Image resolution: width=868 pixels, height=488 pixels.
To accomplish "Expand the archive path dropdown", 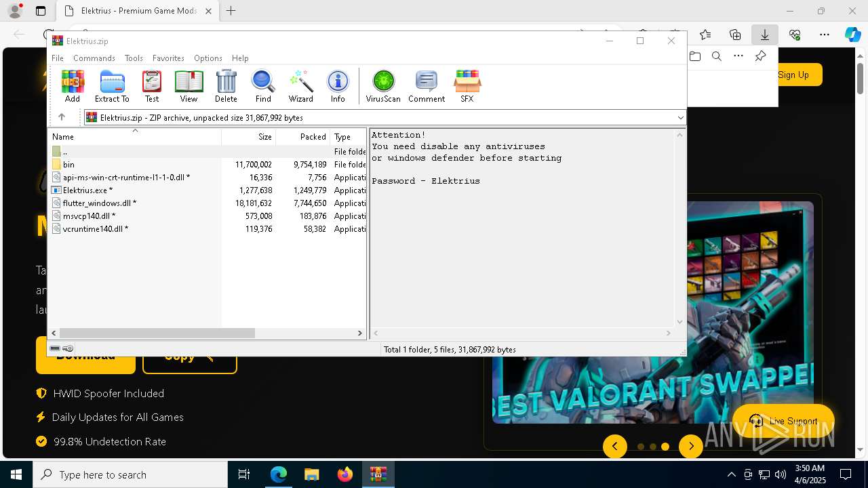I will (x=680, y=118).
